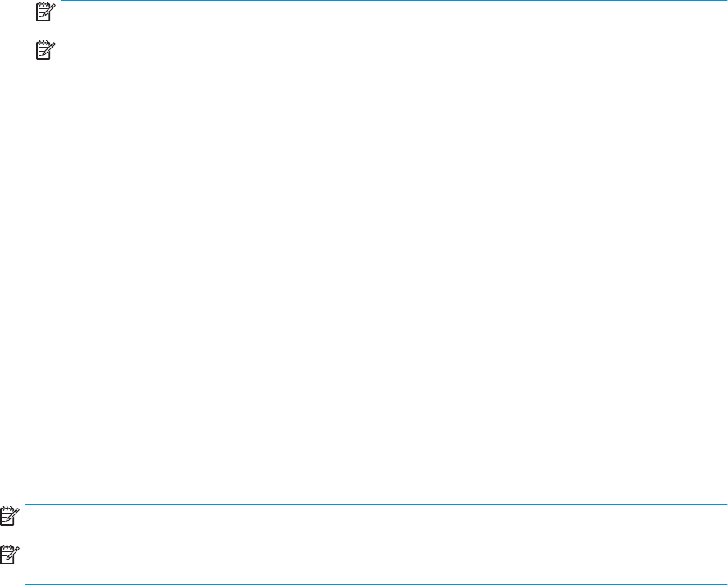Click the blue rule at the very top
This screenshot has width=728, height=585.
click(x=394, y=1)
